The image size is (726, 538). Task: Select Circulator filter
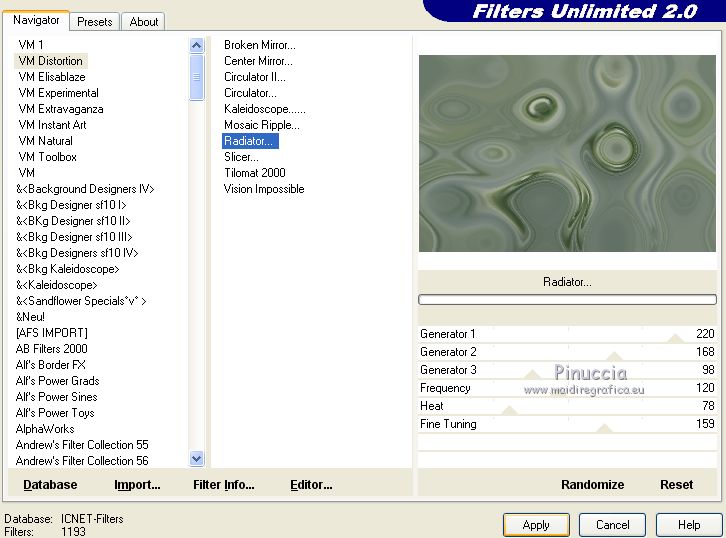[250, 93]
